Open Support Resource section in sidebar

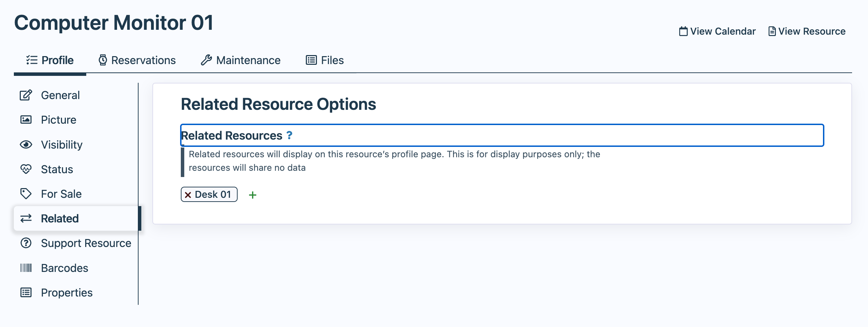86,243
